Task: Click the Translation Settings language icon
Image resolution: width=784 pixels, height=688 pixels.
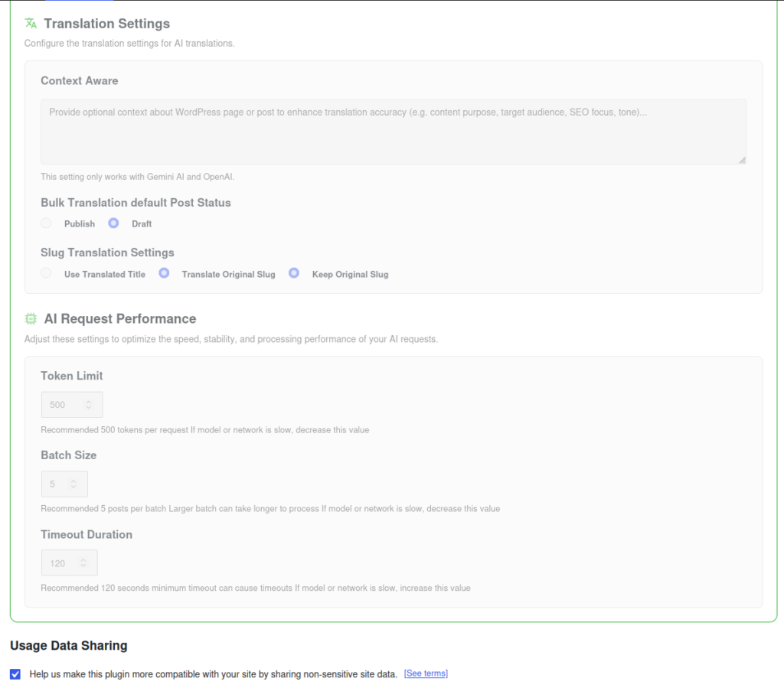Action: [x=31, y=24]
